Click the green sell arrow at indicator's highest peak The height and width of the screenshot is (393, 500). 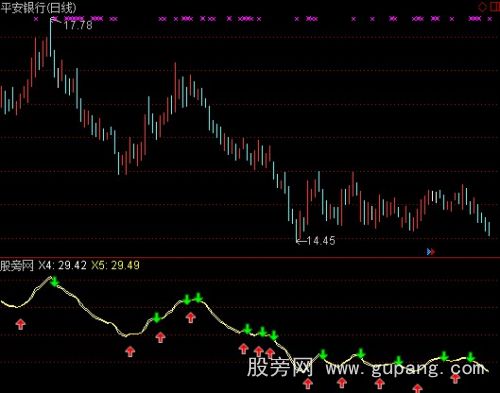coord(55,282)
